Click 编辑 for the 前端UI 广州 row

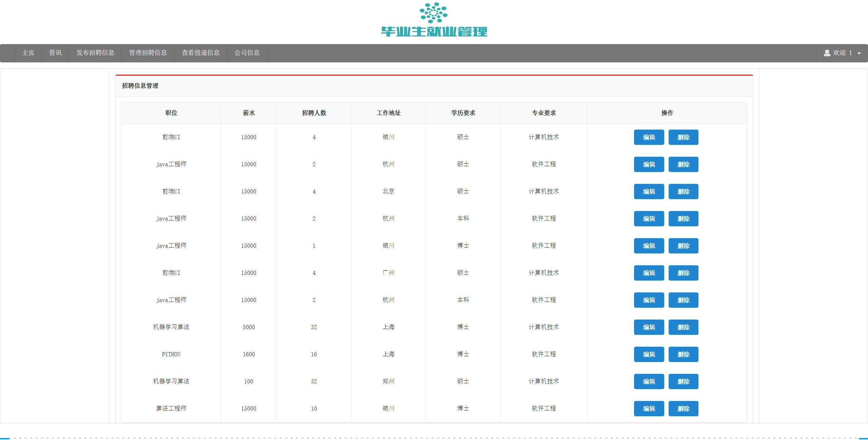[649, 273]
